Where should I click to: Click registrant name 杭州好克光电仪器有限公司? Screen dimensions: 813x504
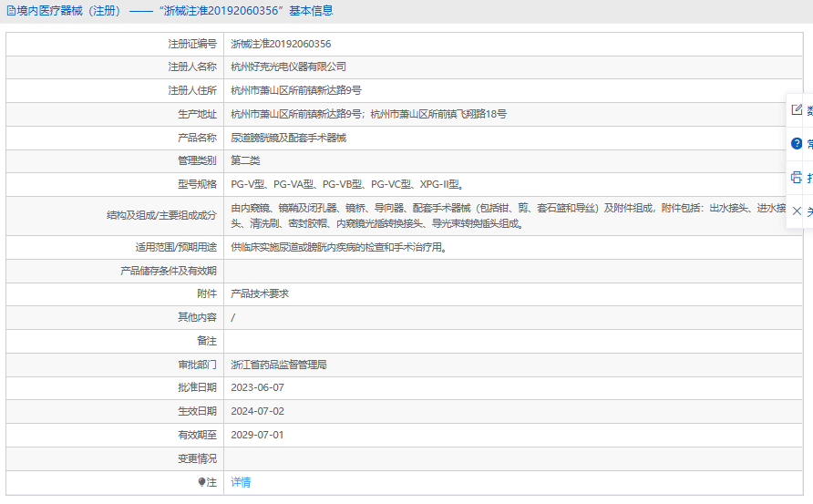coord(288,67)
